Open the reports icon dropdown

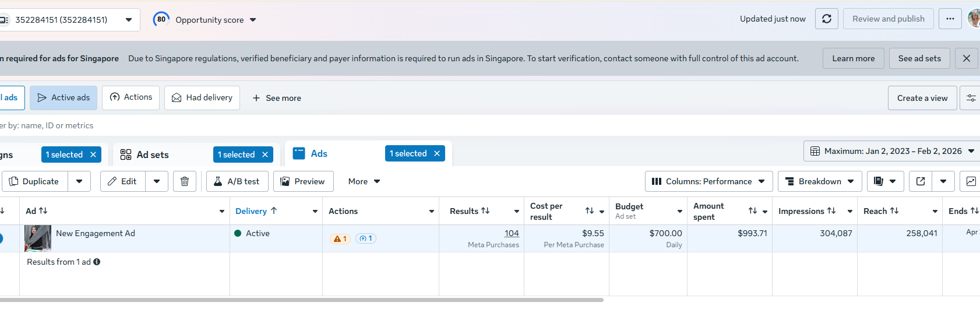[x=885, y=181]
